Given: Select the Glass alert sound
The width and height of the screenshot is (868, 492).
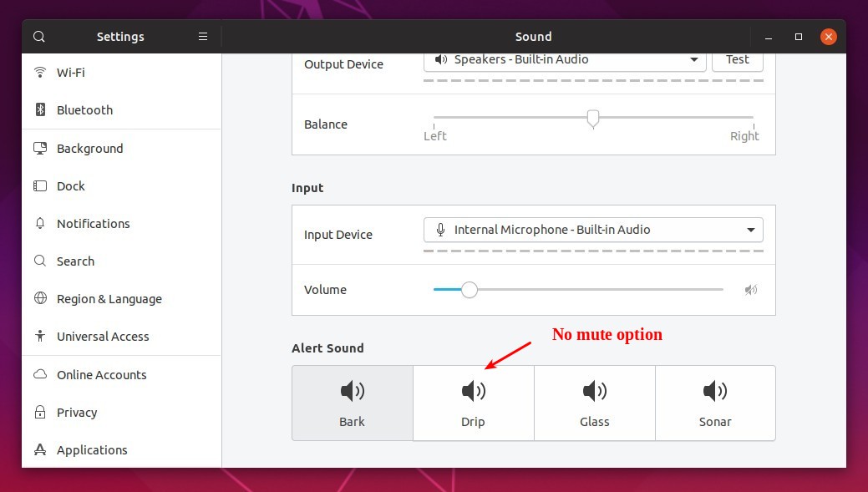Looking at the screenshot, I should click(594, 403).
